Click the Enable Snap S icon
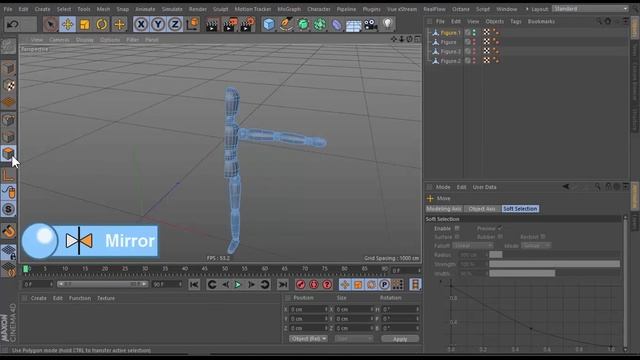Screen dimensions: 640x360 pyautogui.click(x=9, y=209)
